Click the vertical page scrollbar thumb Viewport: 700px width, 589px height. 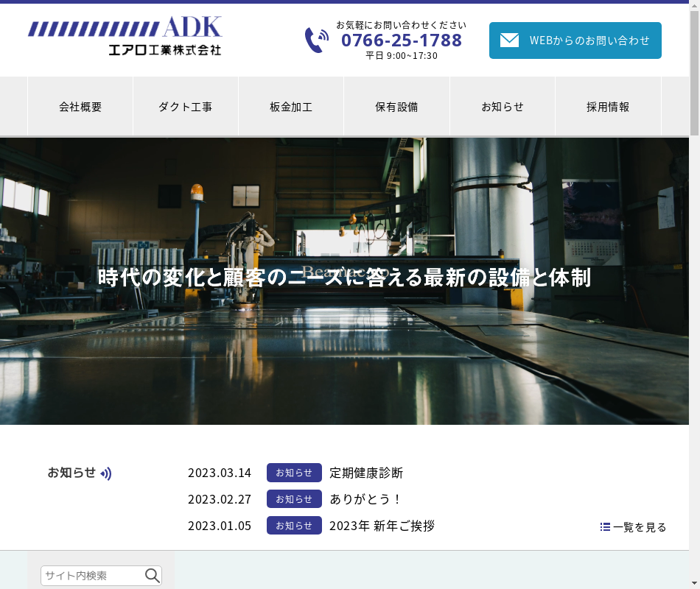point(694,70)
